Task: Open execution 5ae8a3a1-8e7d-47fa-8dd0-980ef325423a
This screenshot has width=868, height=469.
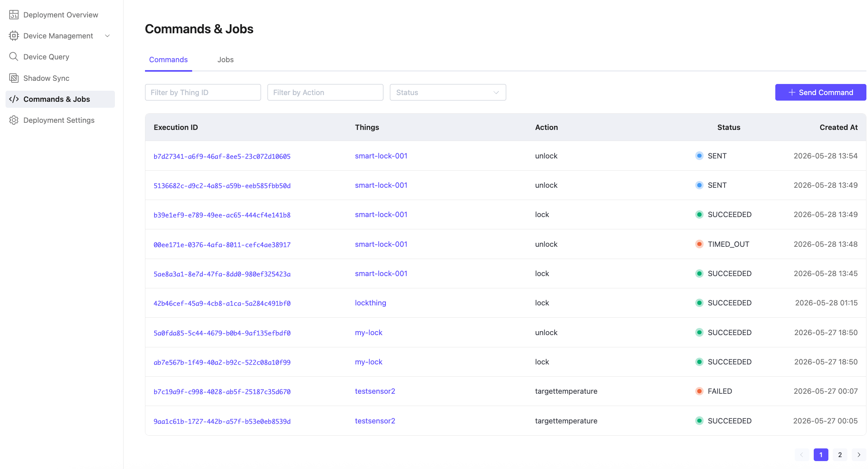Action: 222,274
